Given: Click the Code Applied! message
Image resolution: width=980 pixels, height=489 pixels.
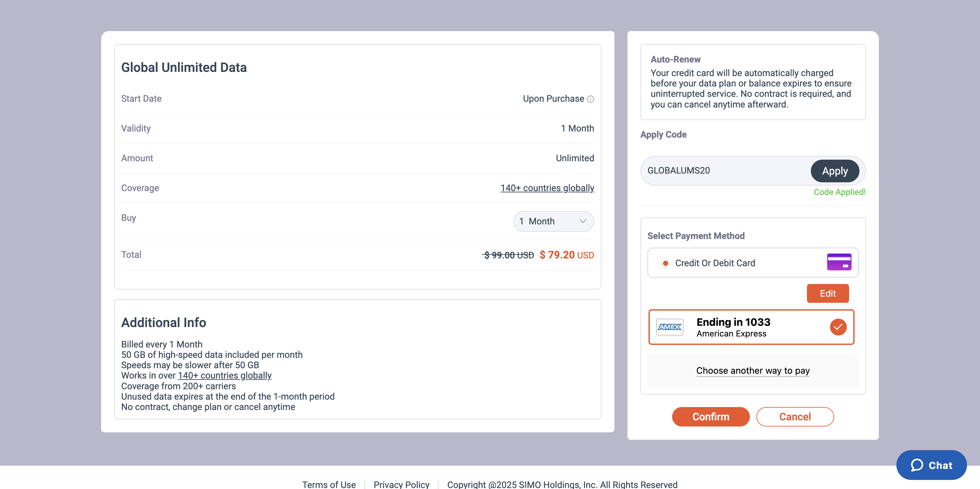Looking at the screenshot, I should tap(839, 192).
